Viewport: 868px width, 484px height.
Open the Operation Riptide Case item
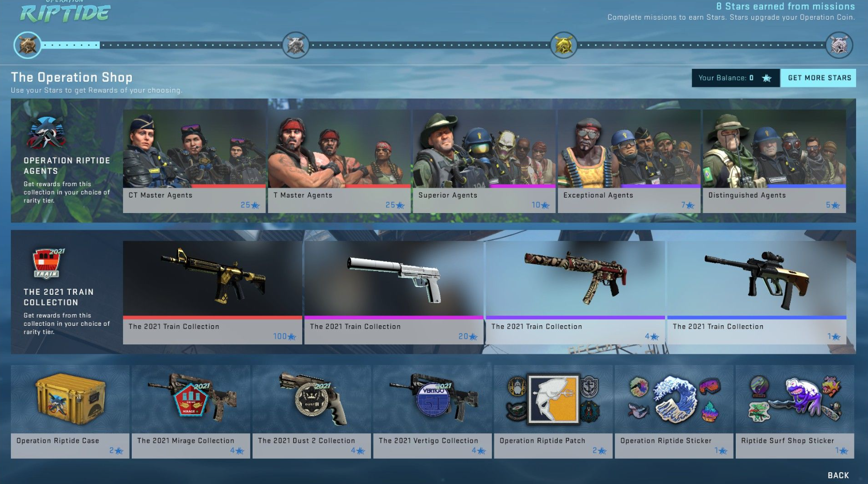point(70,412)
